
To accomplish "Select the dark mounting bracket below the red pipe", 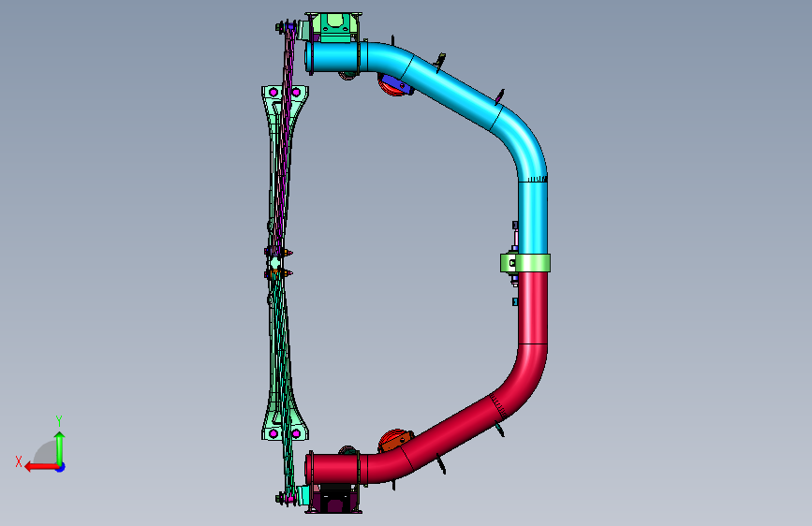I will click(x=333, y=499).
